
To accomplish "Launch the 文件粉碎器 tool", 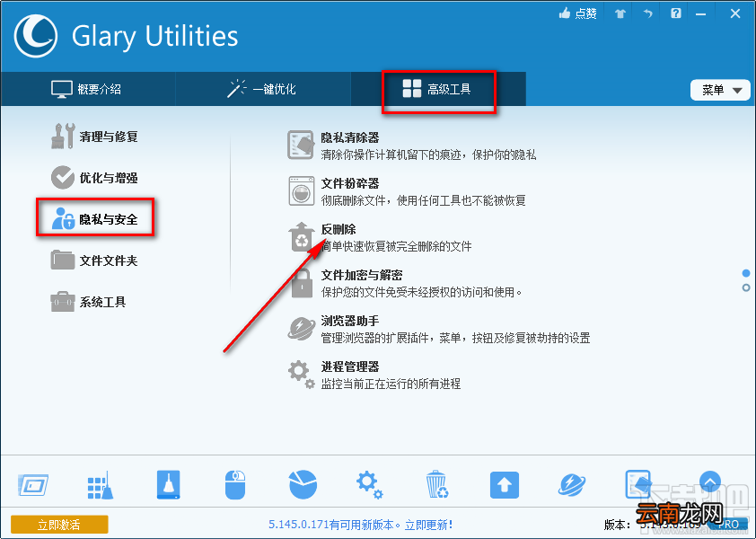I will (407, 191).
